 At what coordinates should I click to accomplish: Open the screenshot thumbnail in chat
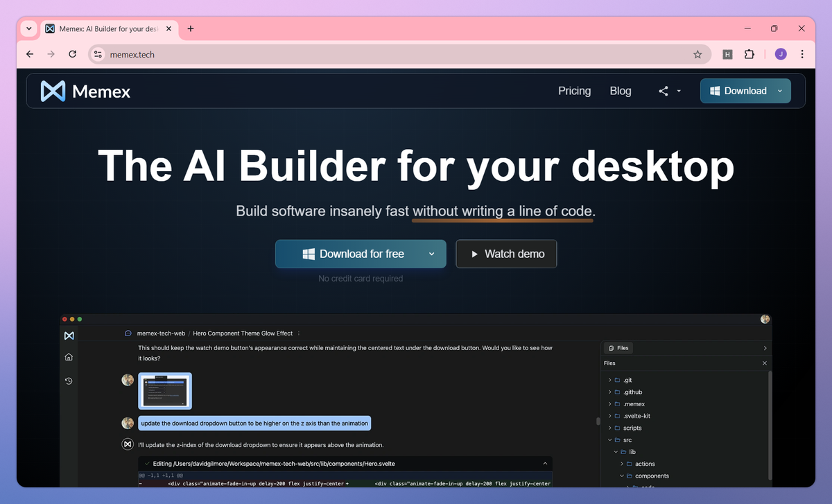tap(165, 391)
